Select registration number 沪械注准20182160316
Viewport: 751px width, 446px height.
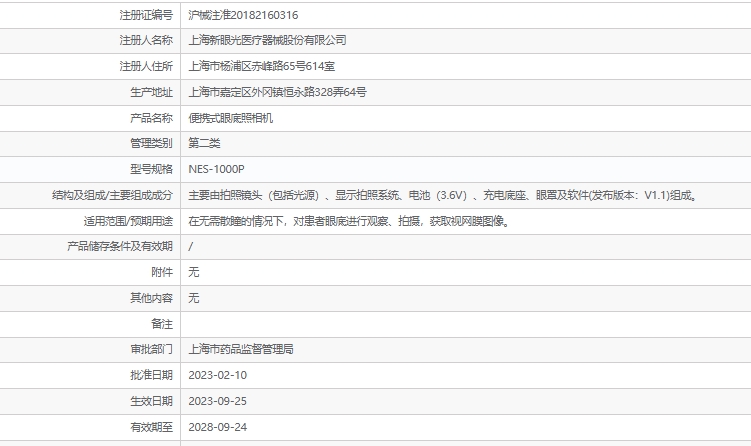click(243, 15)
